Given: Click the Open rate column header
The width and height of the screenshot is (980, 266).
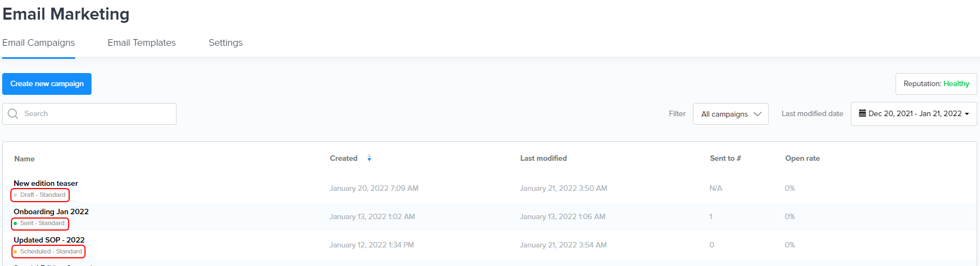Looking at the screenshot, I should click(802, 158).
